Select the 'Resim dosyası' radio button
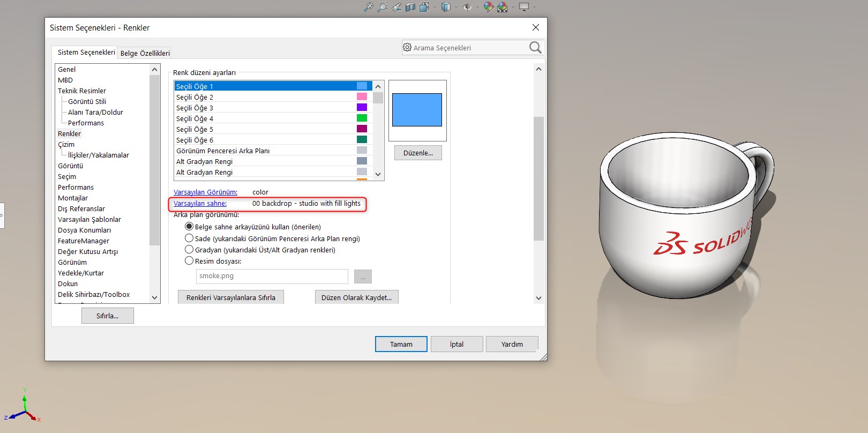The image size is (868, 433). [x=189, y=260]
